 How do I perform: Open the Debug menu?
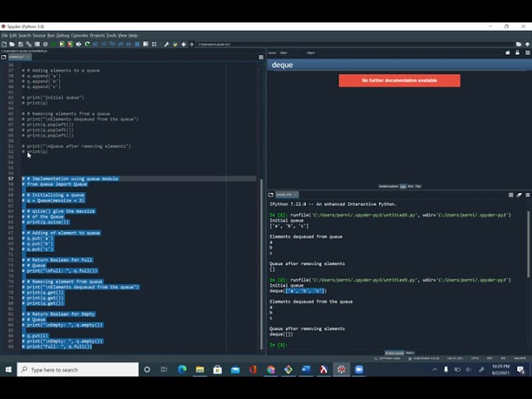pos(63,35)
